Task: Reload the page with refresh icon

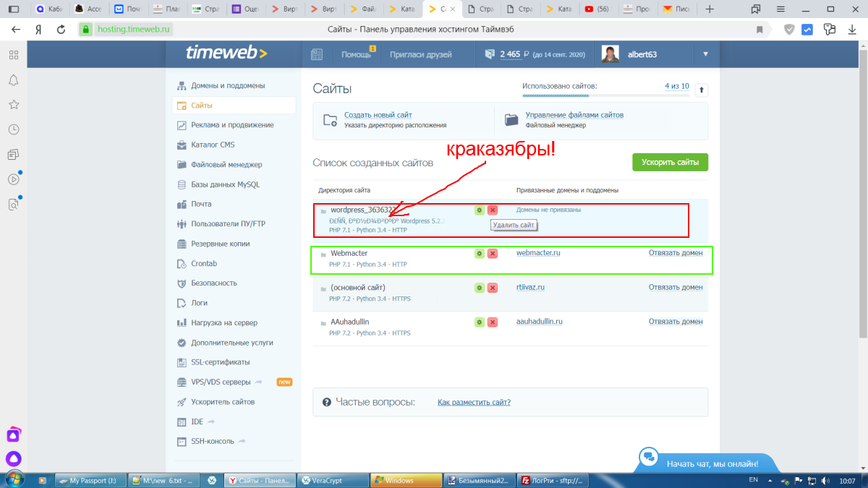Action: pyautogui.click(x=61, y=30)
